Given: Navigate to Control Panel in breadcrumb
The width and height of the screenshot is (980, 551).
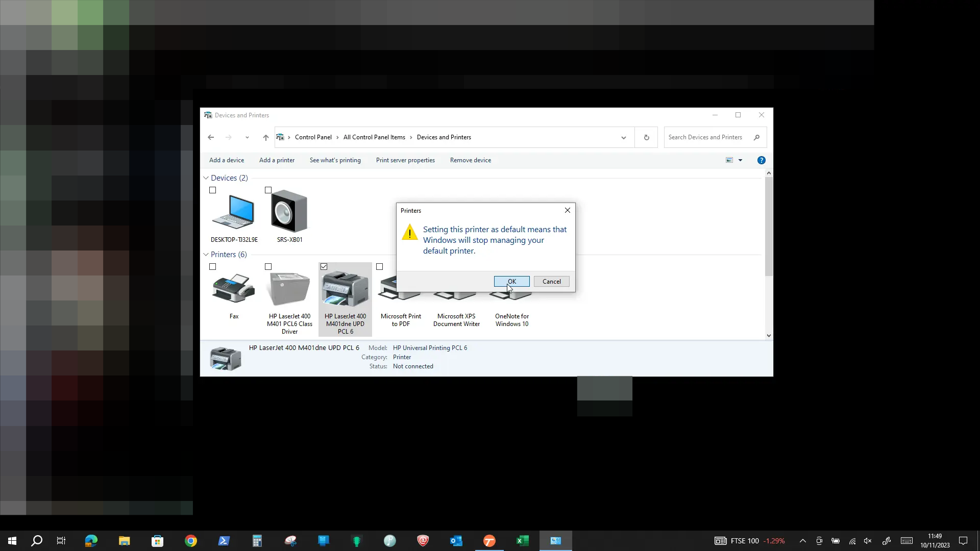Looking at the screenshot, I should (x=313, y=137).
